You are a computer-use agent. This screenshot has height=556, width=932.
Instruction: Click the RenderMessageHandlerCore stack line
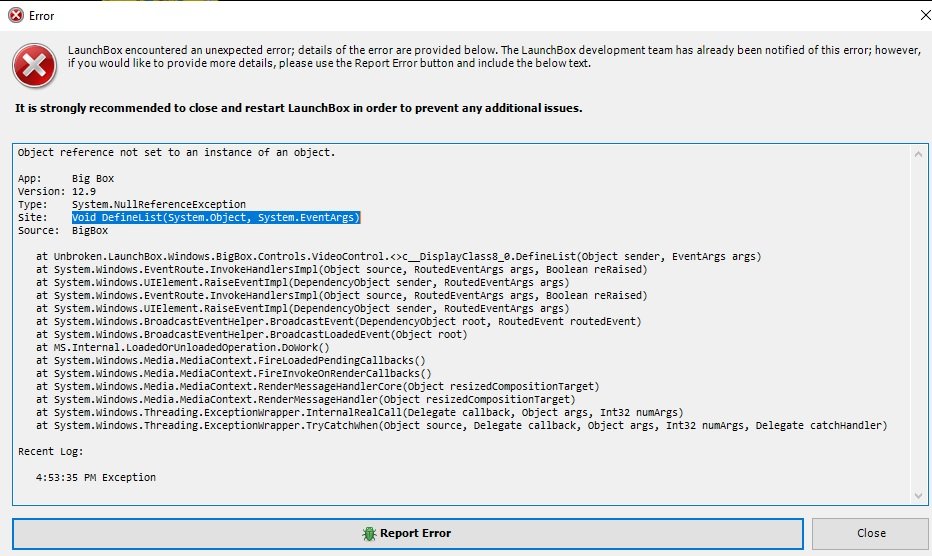(317, 387)
